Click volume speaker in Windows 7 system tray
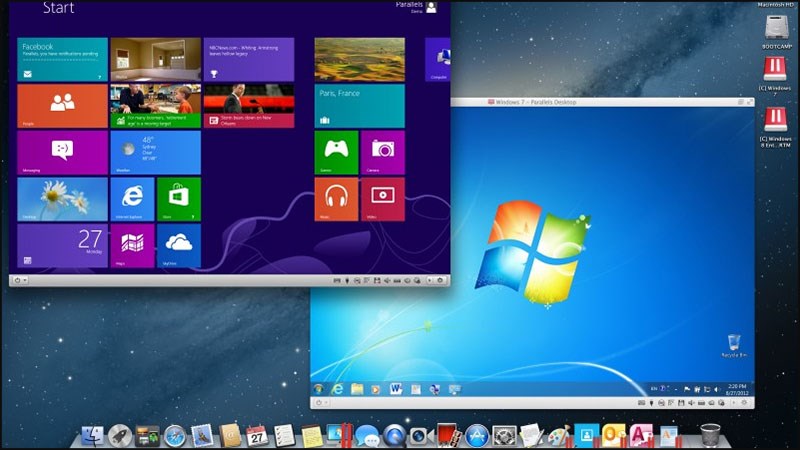This screenshot has width=800, height=450. point(717,389)
